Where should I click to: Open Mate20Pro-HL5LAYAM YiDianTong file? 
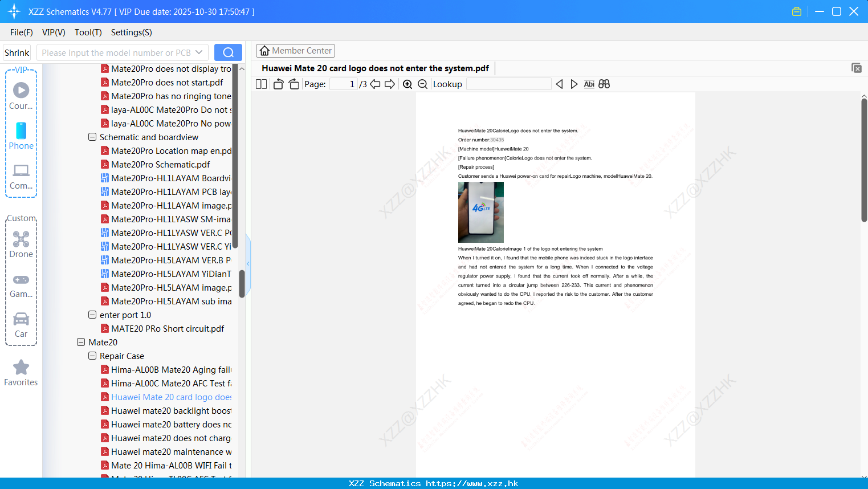tap(166, 274)
